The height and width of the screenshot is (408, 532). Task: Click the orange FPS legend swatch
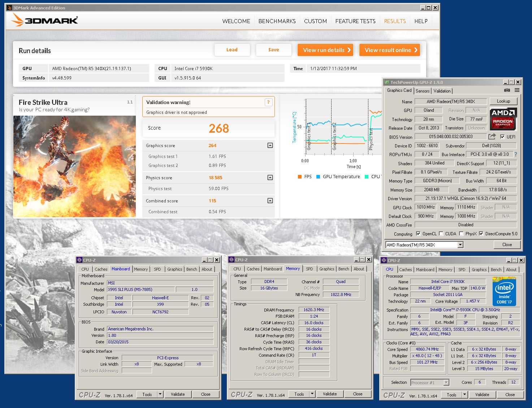tap(300, 177)
